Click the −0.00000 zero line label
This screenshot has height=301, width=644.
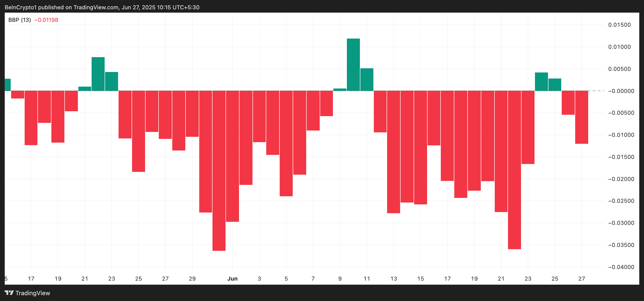tap(621, 91)
